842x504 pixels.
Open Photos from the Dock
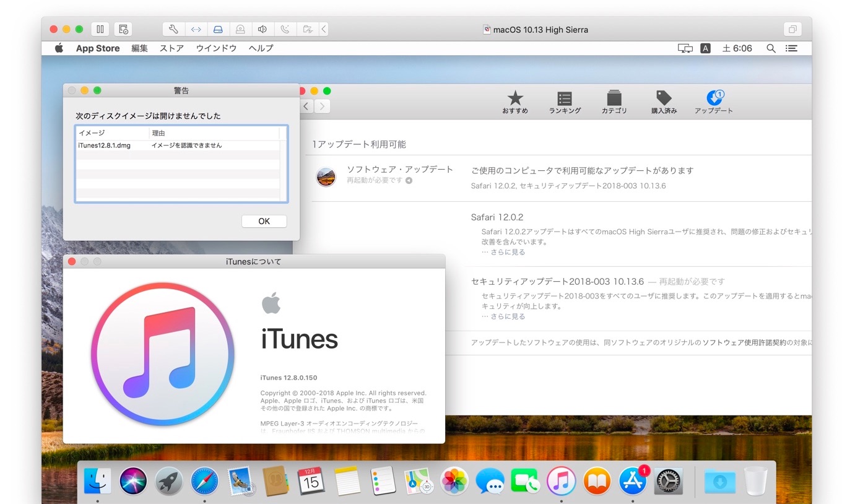click(x=454, y=481)
